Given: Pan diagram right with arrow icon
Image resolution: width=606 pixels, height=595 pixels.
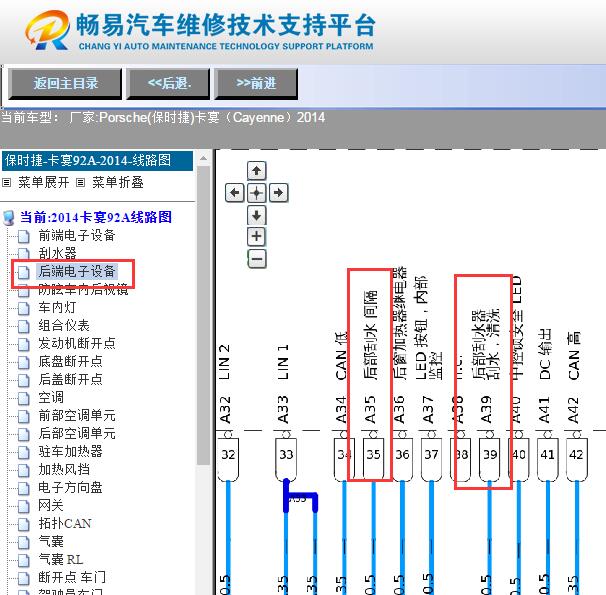Looking at the screenshot, I should click(x=279, y=192).
